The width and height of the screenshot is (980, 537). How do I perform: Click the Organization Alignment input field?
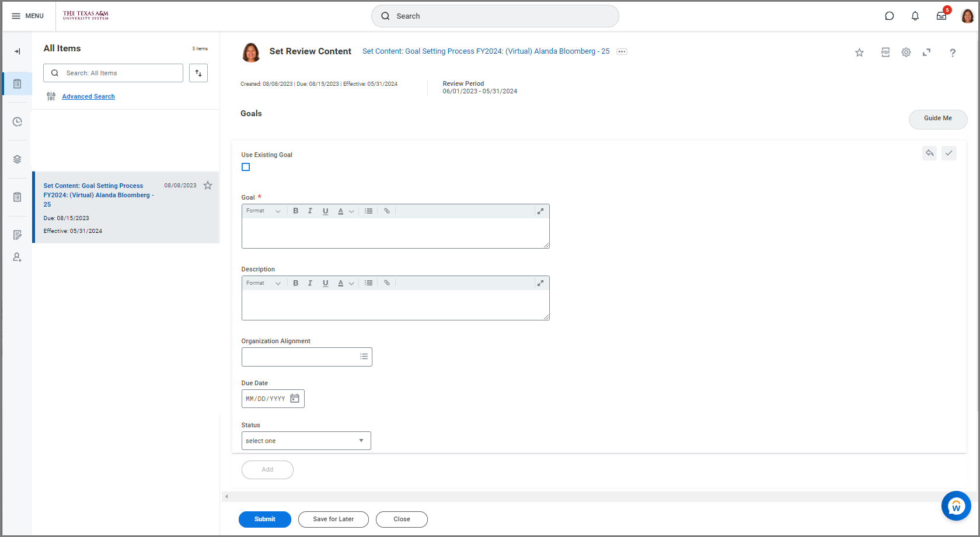point(299,357)
